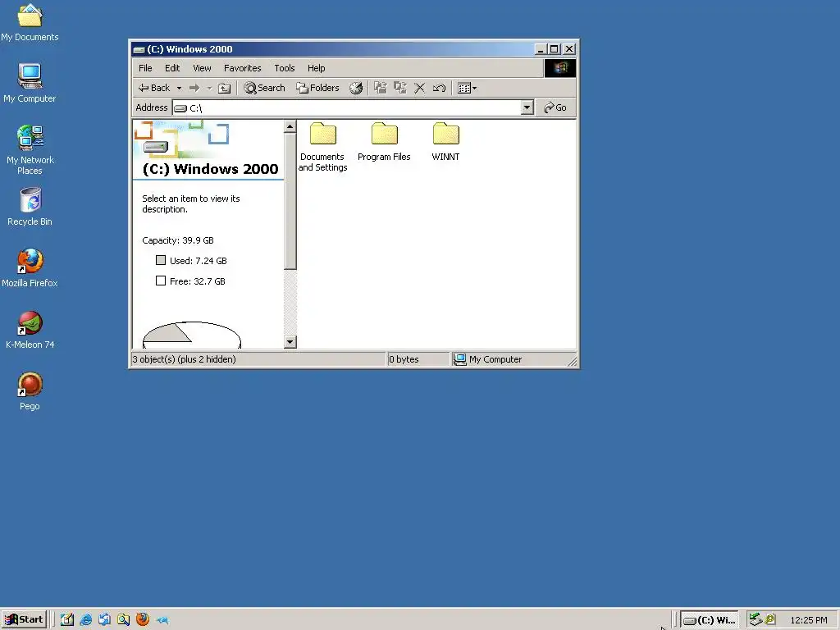Click the Forward arrow toolbar icon
This screenshot has height=630, width=840.
[x=194, y=88]
